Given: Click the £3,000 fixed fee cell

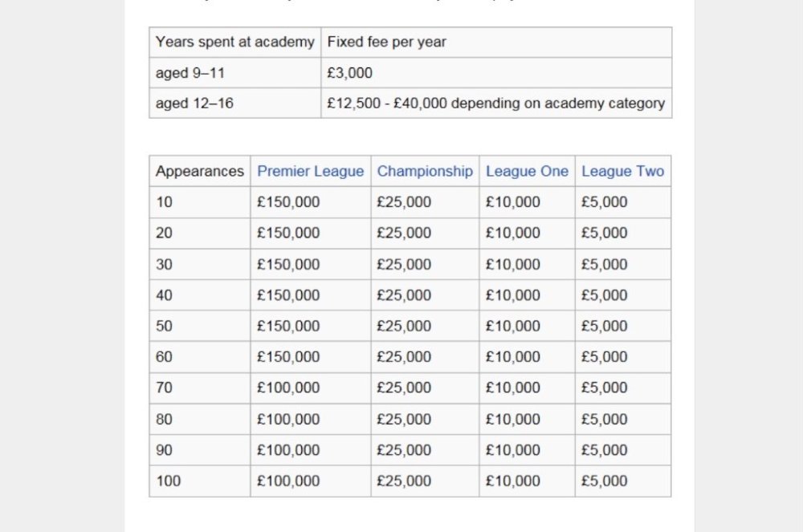Looking at the screenshot, I should [x=350, y=73].
